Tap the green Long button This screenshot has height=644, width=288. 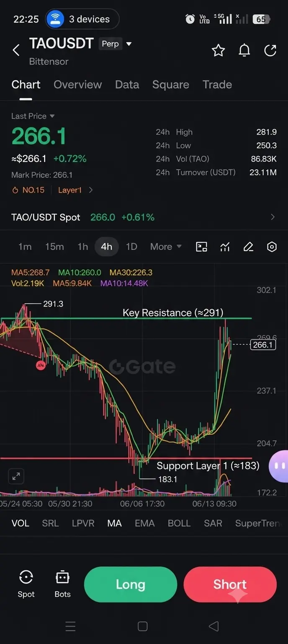(x=131, y=584)
